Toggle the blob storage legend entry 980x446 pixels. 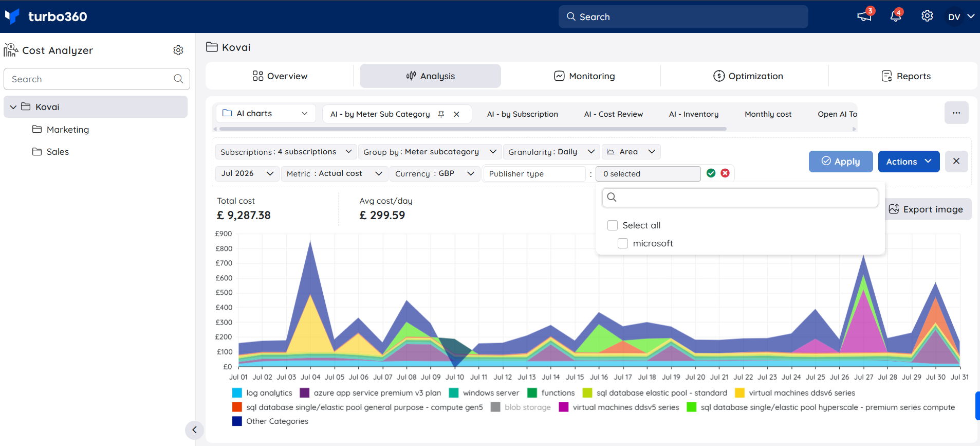point(521,407)
